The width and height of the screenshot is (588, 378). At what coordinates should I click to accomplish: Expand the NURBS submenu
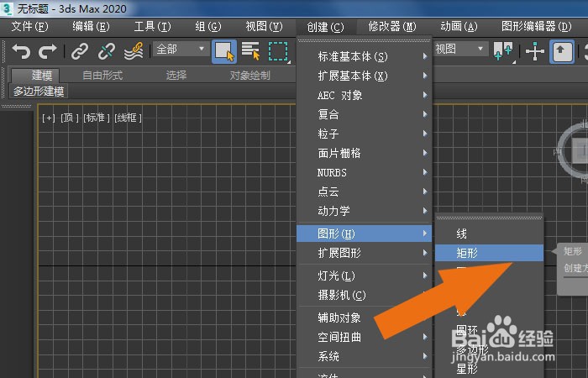(364, 172)
